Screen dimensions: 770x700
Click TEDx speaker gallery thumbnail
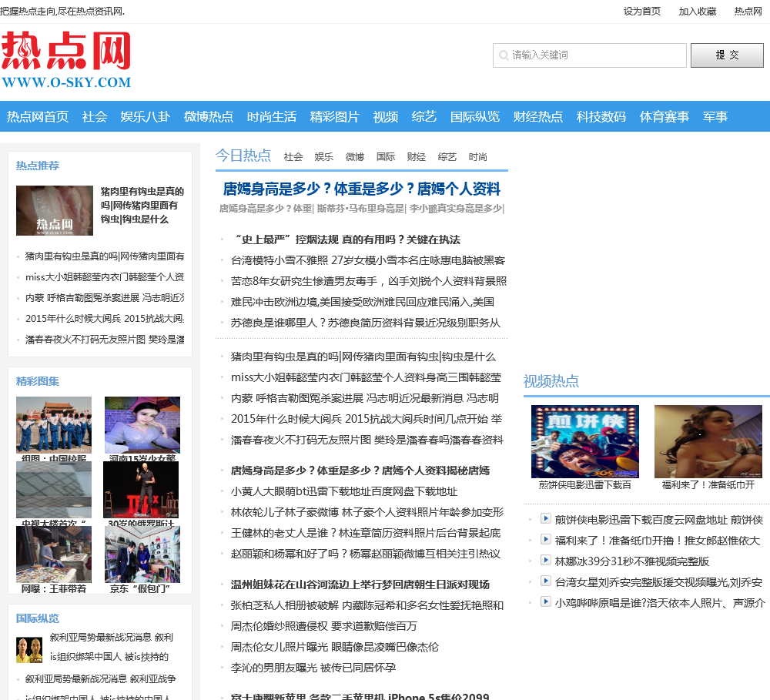point(141,490)
